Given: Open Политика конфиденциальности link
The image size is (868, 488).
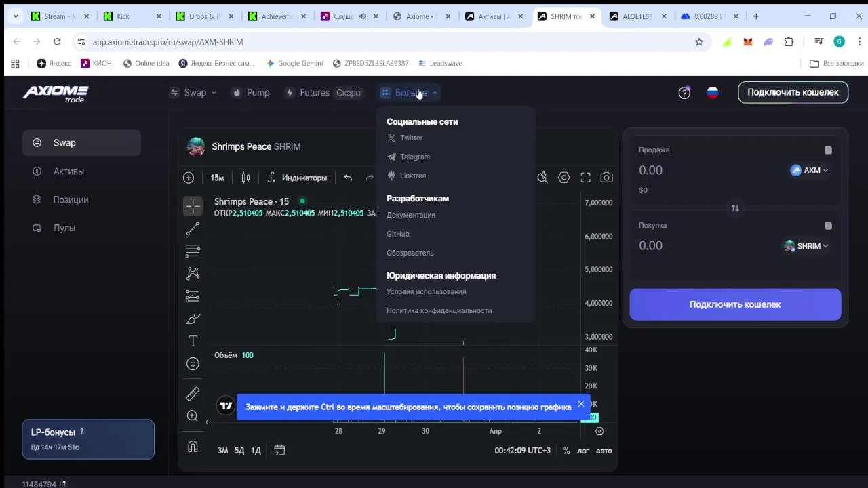Looking at the screenshot, I should pos(439,310).
